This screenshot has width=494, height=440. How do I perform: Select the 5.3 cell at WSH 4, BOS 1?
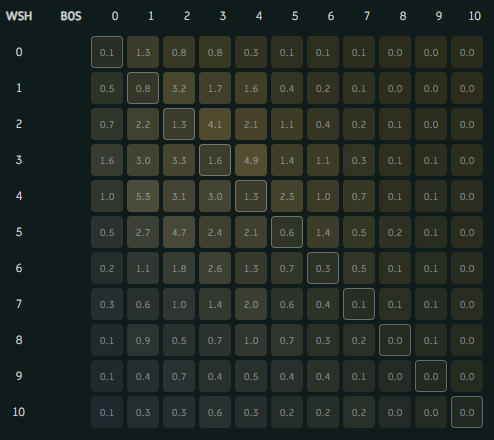click(143, 196)
